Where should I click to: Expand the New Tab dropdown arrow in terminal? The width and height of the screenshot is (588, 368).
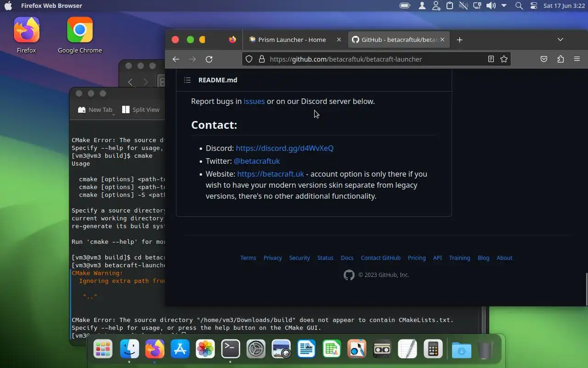pos(113,114)
